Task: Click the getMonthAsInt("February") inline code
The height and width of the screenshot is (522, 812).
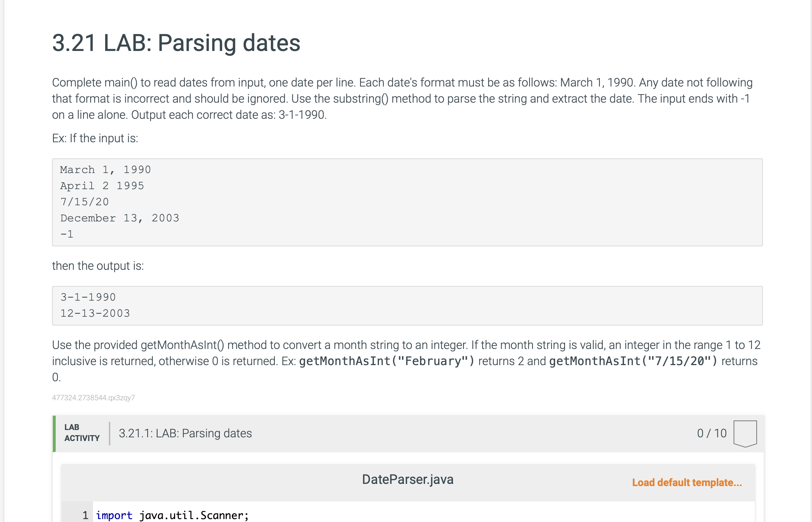Action: (x=387, y=361)
